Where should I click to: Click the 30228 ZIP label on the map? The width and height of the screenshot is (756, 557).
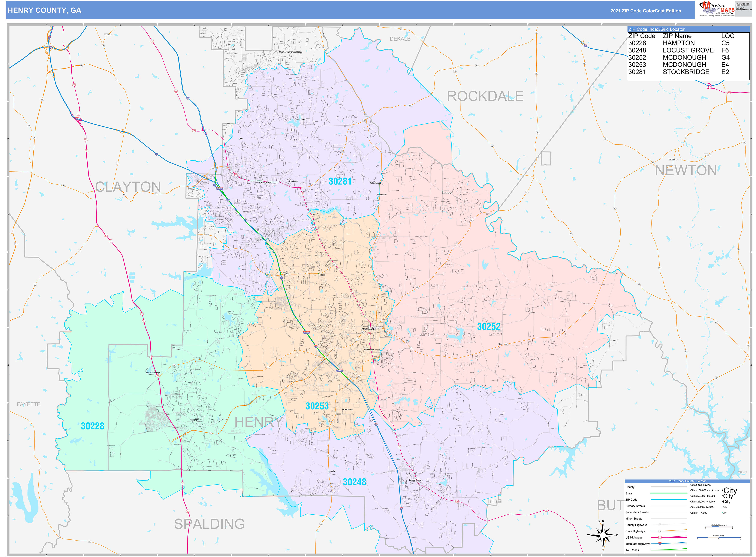[x=92, y=426]
